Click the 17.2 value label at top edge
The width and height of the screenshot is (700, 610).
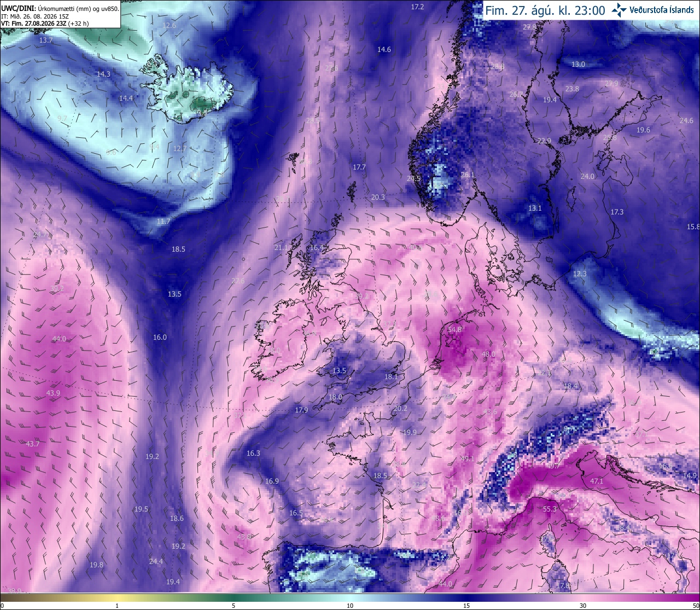coord(417,7)
